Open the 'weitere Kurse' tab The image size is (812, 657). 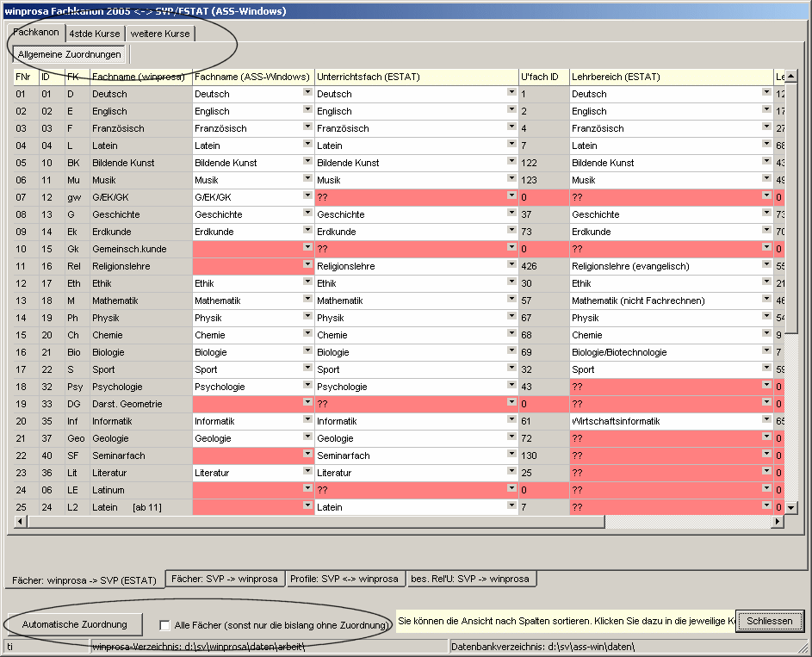coord(160,34)
